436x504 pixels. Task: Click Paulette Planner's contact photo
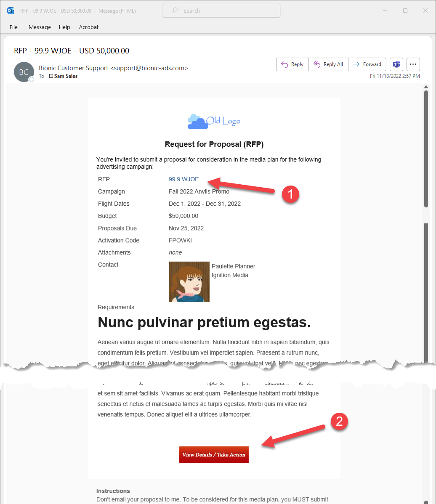coord(189,281)
